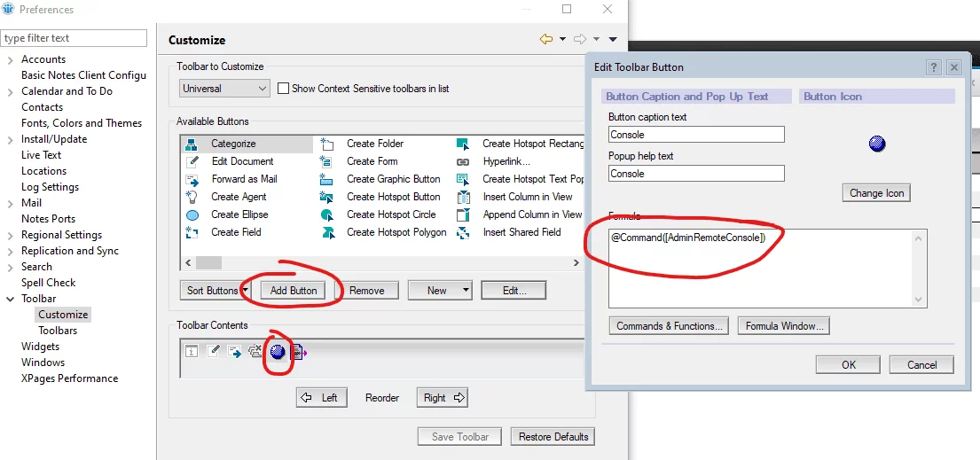The height and width of the screenshot is (460, 980).
Task: Select the Create Agent lightbulb icon
Action: [x=192, y=197]
